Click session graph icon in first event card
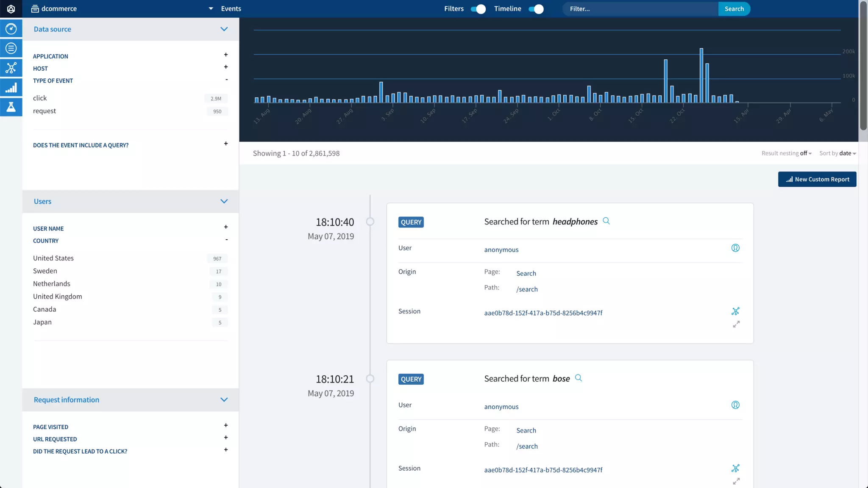The height and width of the screenshot is (488, 868). (x=735, y=311)
